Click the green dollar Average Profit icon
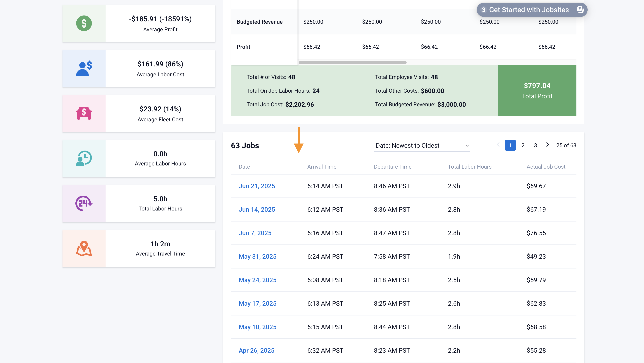This screenshot has width=644, height=363. 84,23
